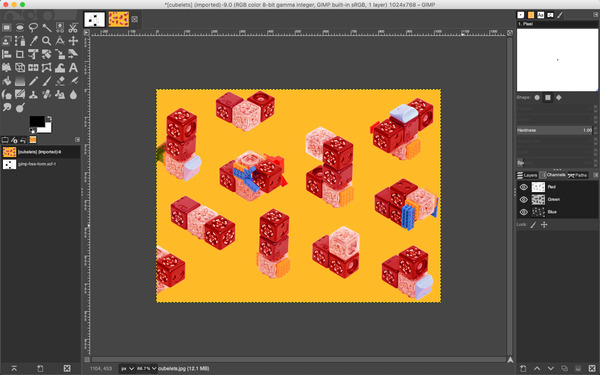Select the Warp Transform tool

(60, 67)
